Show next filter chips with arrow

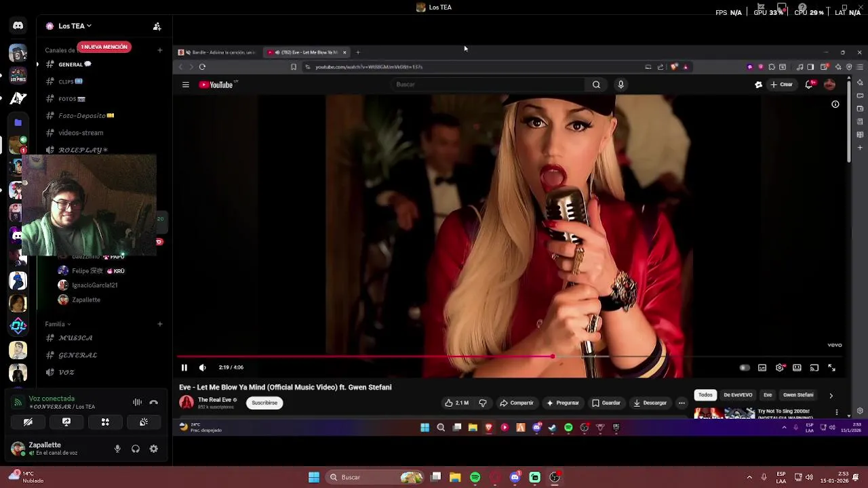tap(831, 395)
